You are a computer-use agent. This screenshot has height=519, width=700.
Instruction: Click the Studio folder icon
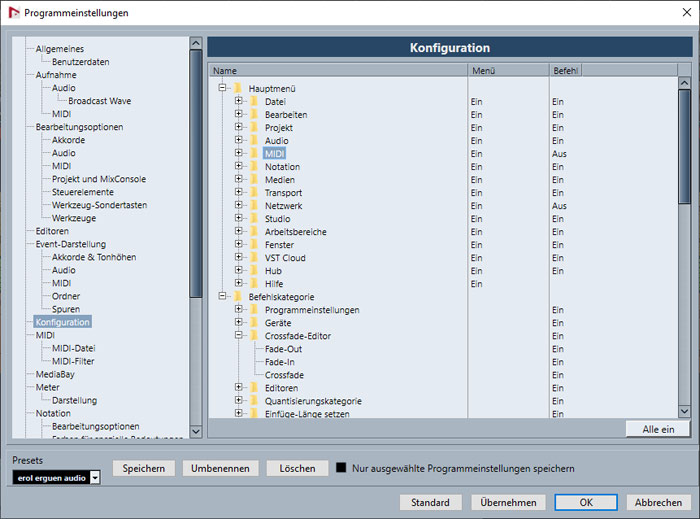pos(254,219)
